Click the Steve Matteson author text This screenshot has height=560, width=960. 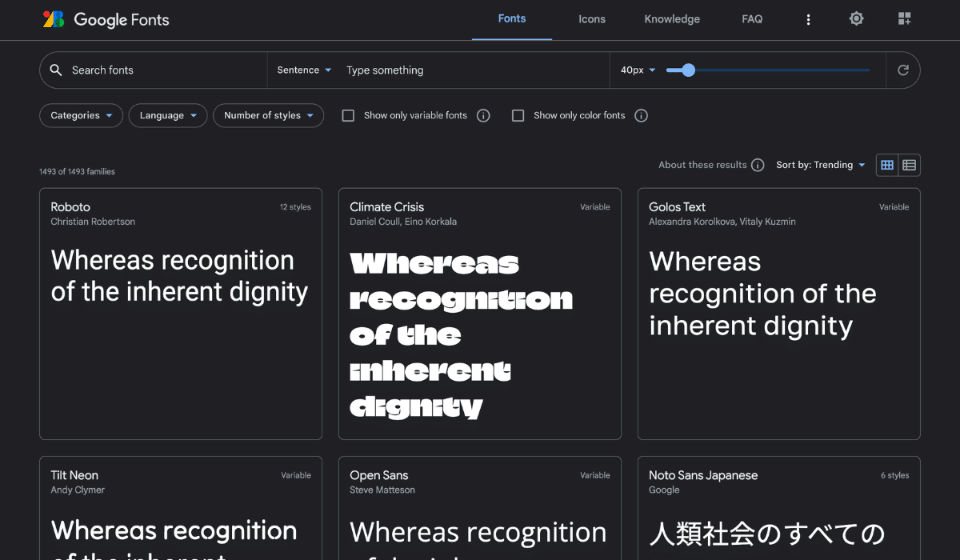(382, 490)
